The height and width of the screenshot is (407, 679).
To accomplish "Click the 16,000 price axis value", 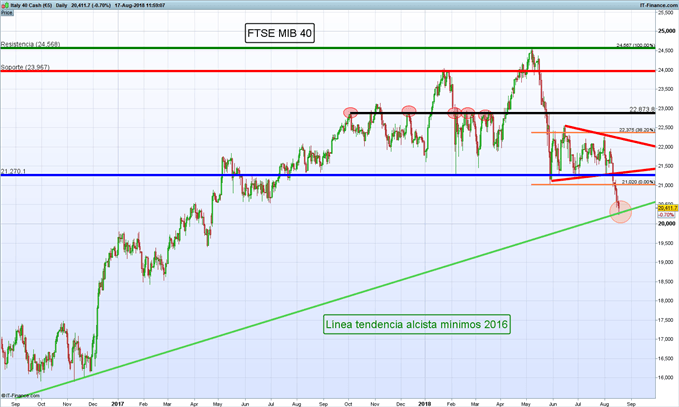I will [666, 378].
